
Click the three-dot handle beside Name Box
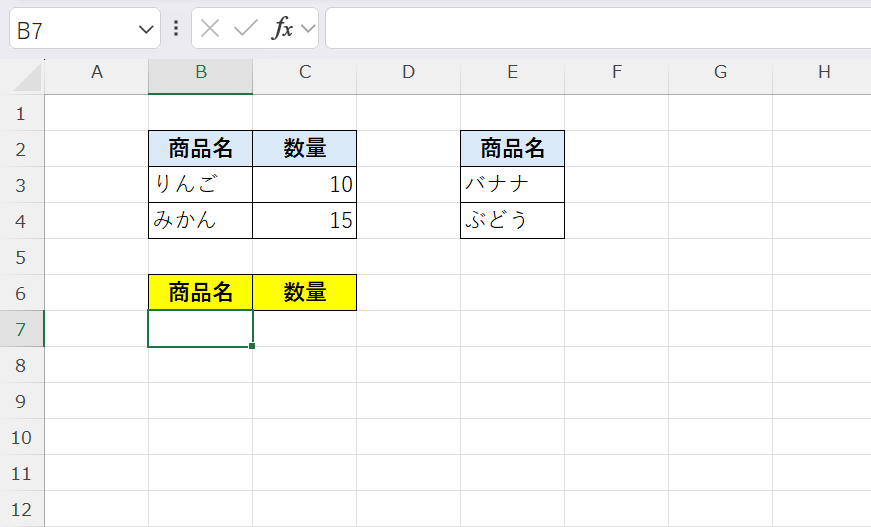coord(176,29)
